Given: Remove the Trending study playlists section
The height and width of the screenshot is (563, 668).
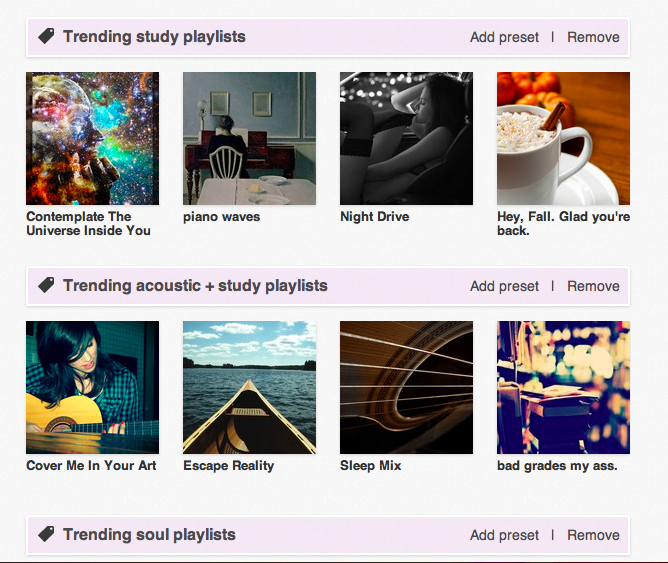Looking at the screenshot, I should (x=593, y=37).
